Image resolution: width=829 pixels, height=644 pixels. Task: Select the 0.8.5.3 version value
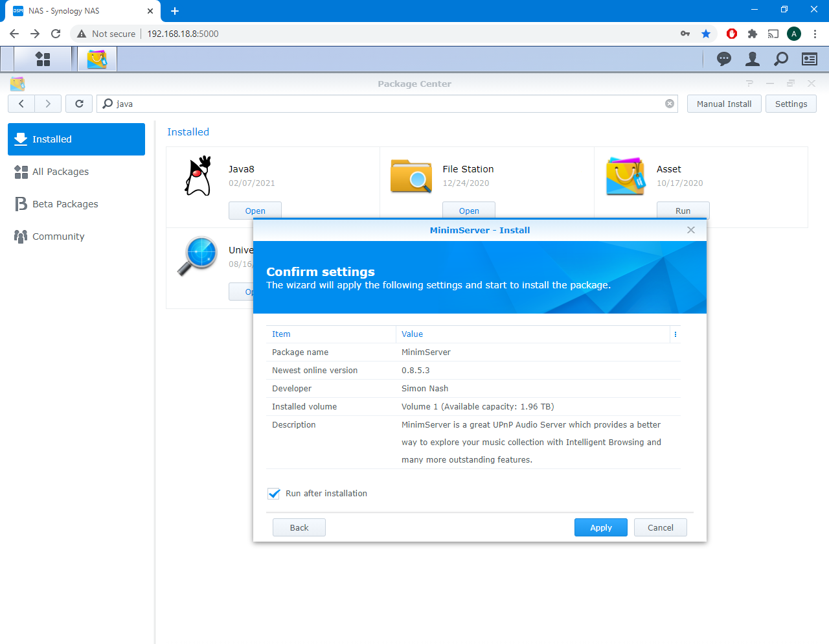point(416,371)
